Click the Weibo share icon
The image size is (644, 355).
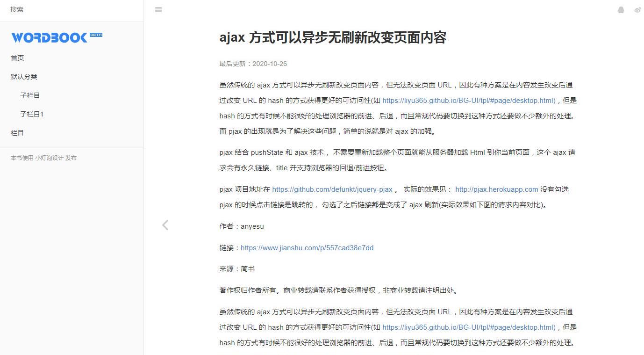[637, 10]
